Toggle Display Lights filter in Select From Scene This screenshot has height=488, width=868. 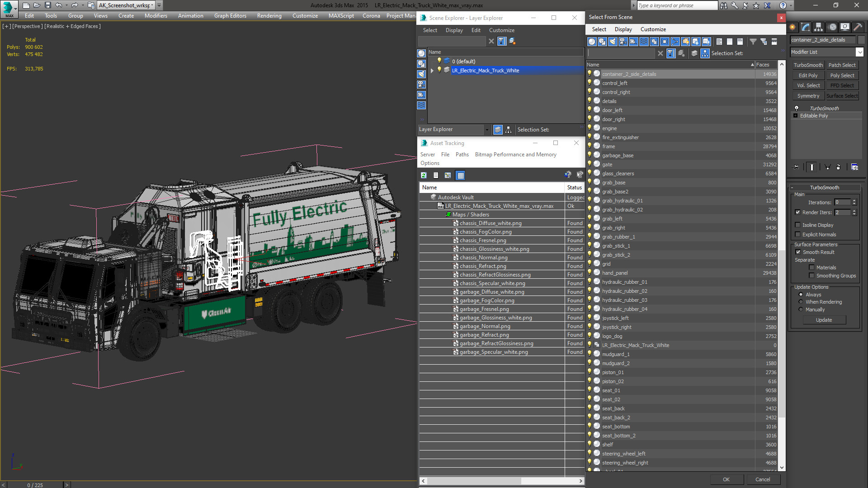pyautogui.click(x=613, y=42)
